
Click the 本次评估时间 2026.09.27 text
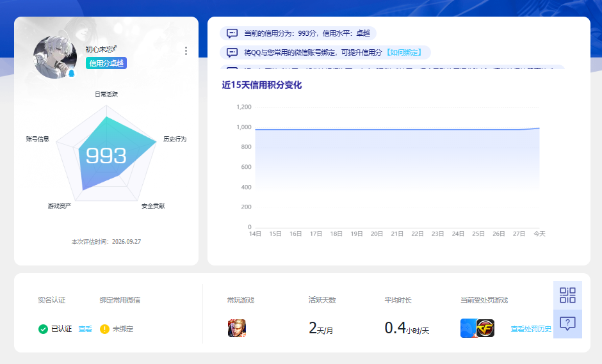coord(106,242)
